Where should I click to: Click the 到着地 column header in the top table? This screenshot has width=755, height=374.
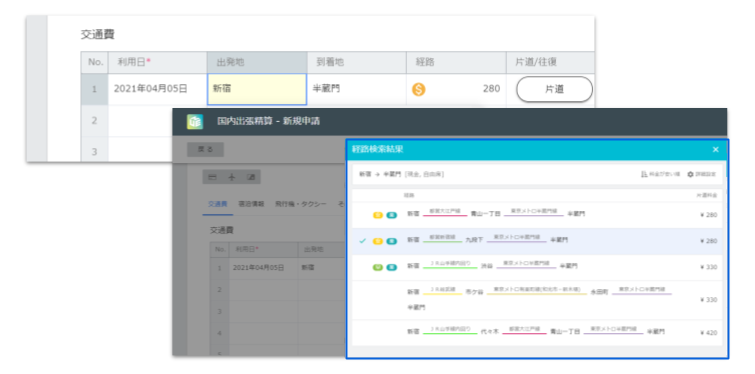pos(356,63)
